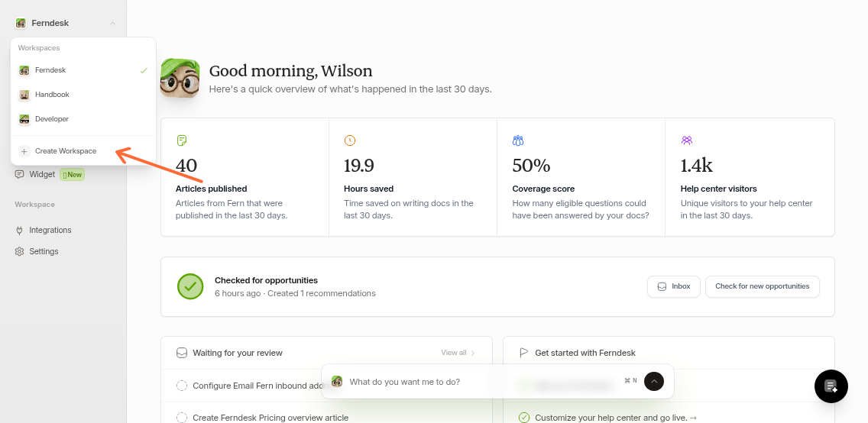Submit prompt with the arrow send button
868x423 pixels.
(x=653, y=381)
